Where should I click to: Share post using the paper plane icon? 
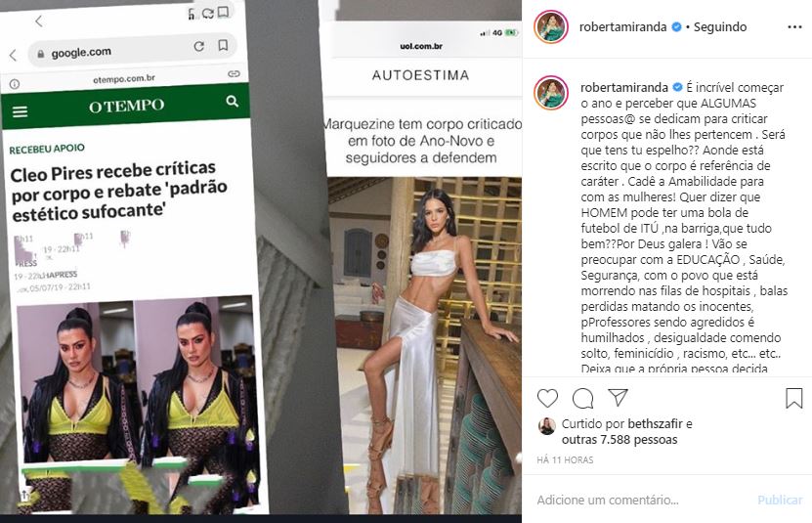(x=618, y=398)
